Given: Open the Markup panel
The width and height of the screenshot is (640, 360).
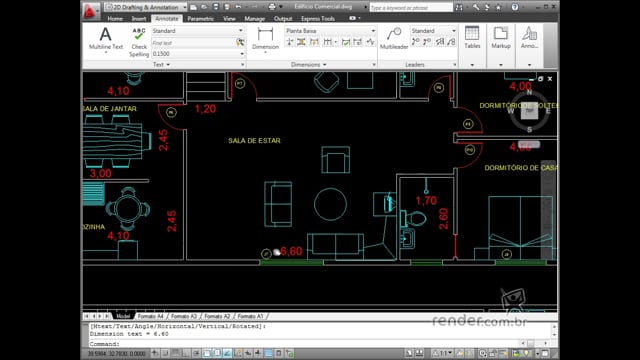Looking at the screenshot, I should pos(501,46).
